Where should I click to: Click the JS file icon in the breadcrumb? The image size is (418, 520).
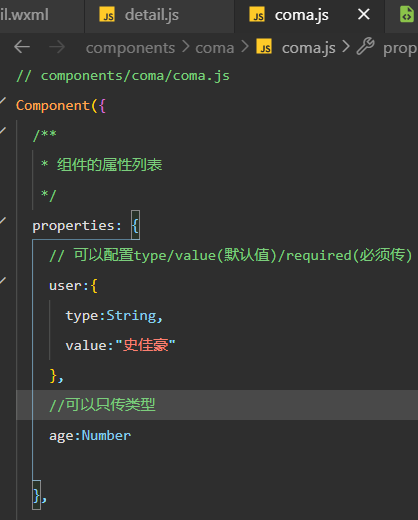[x=264, y=46]
